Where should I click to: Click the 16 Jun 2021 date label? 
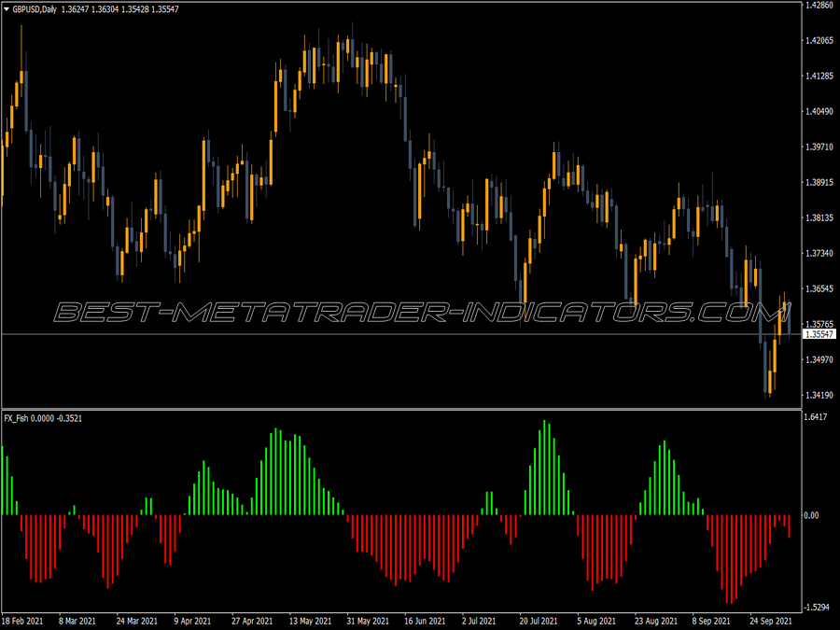(x=425, y=622)
